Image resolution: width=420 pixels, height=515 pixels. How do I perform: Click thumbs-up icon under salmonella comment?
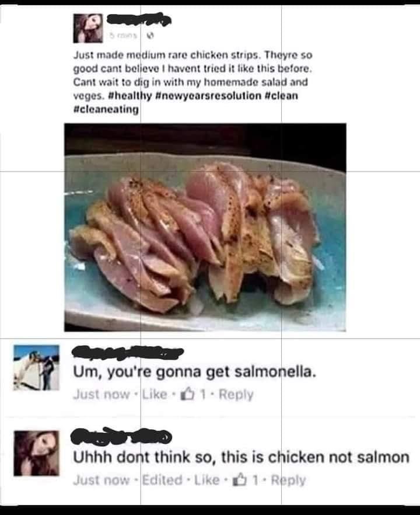coord(188,394)
